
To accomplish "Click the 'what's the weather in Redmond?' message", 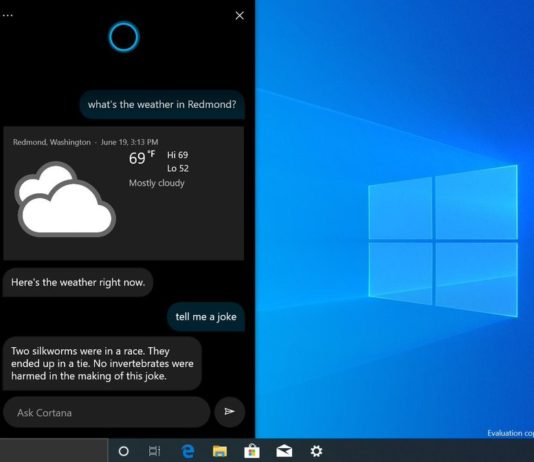I will (162, 105).
